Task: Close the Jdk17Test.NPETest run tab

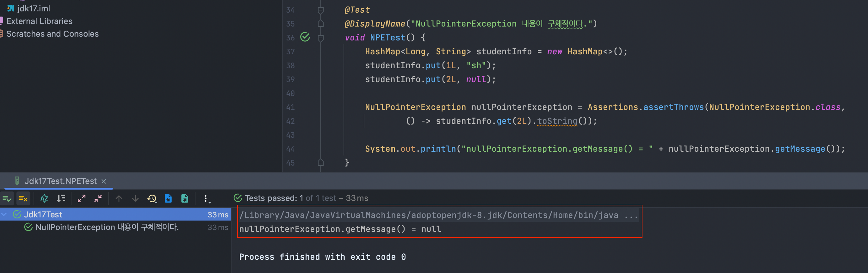Action: coord(104,181)
